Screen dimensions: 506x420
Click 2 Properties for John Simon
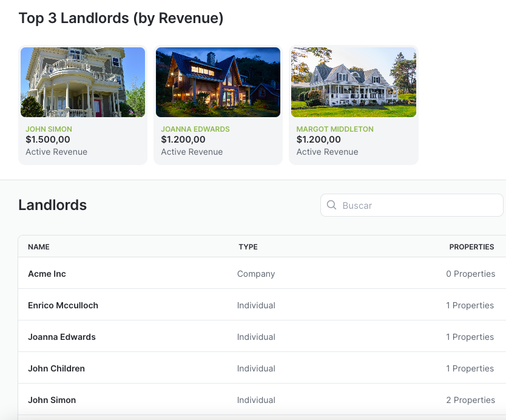470,400
